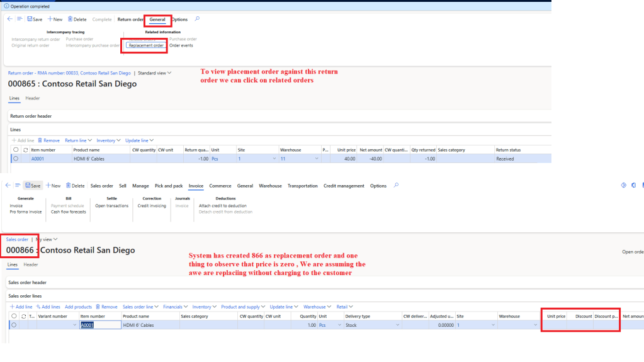Expand the Financials menu in sales order lines
The width and height of the screenshot is (644, 362).
point(176,307)
